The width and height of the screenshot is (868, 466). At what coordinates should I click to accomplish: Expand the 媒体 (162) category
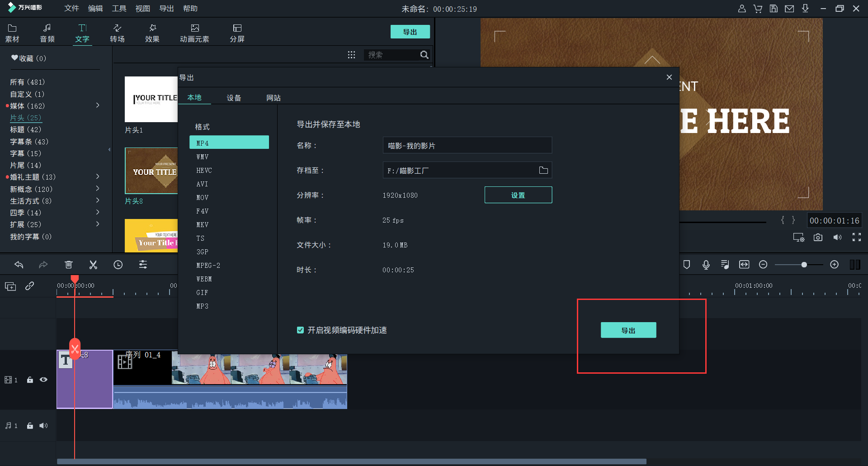tap(98, 105)
